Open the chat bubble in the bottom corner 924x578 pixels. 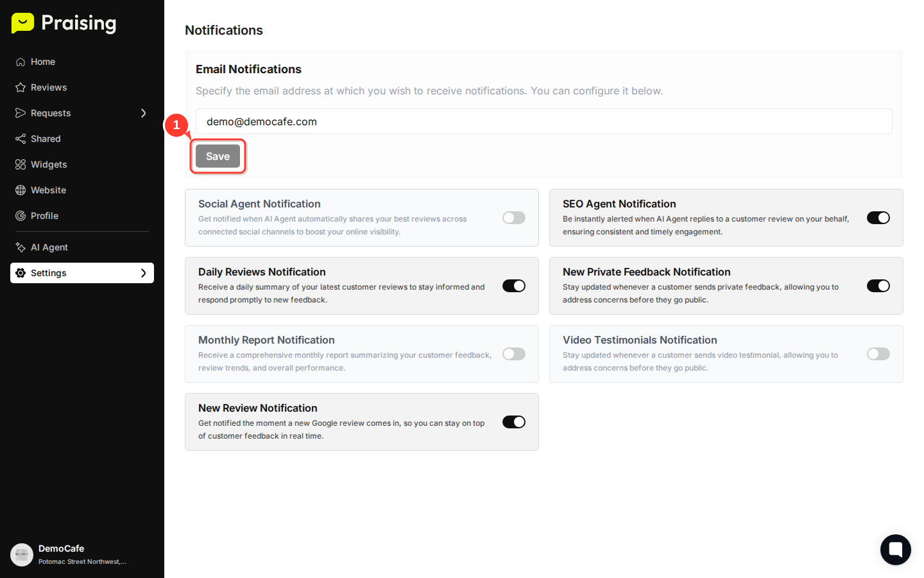click(x=895, y=550)
